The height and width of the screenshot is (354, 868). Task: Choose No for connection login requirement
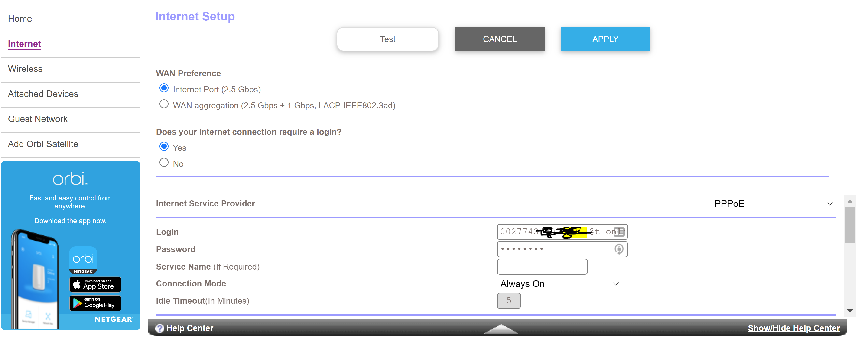point(164,163)
